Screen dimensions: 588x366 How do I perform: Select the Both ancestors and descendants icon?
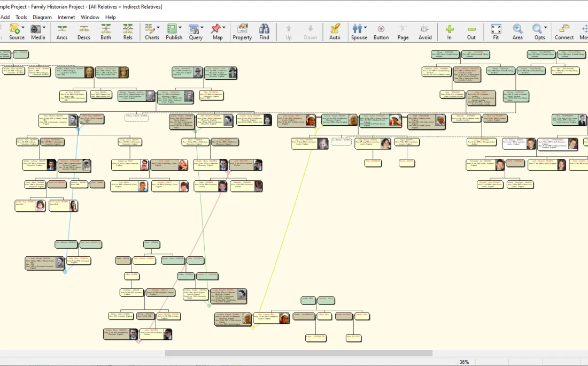106,32
